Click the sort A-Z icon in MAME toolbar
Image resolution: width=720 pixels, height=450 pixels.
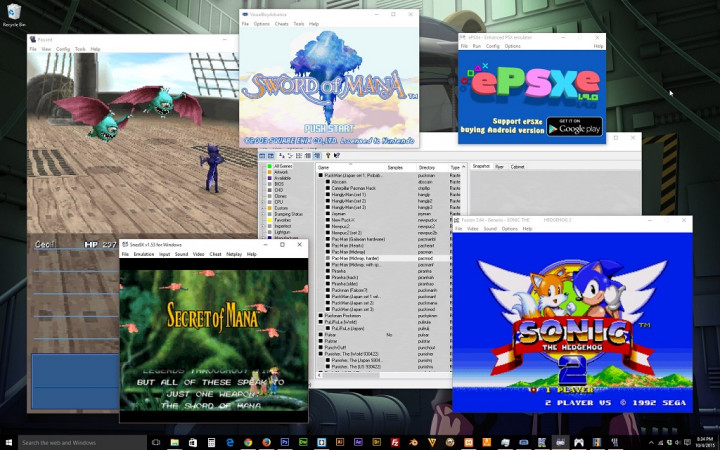[281, 156]
